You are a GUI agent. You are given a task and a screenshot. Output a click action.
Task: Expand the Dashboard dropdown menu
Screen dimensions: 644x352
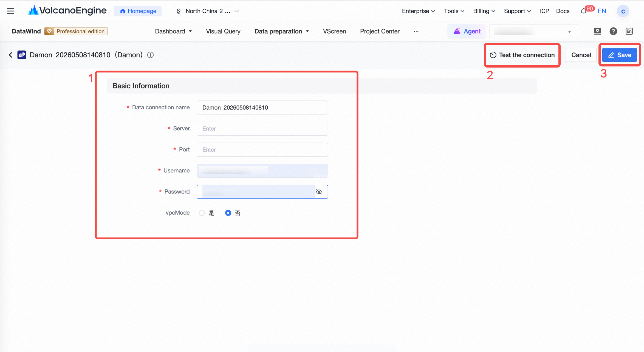point(173,31)
